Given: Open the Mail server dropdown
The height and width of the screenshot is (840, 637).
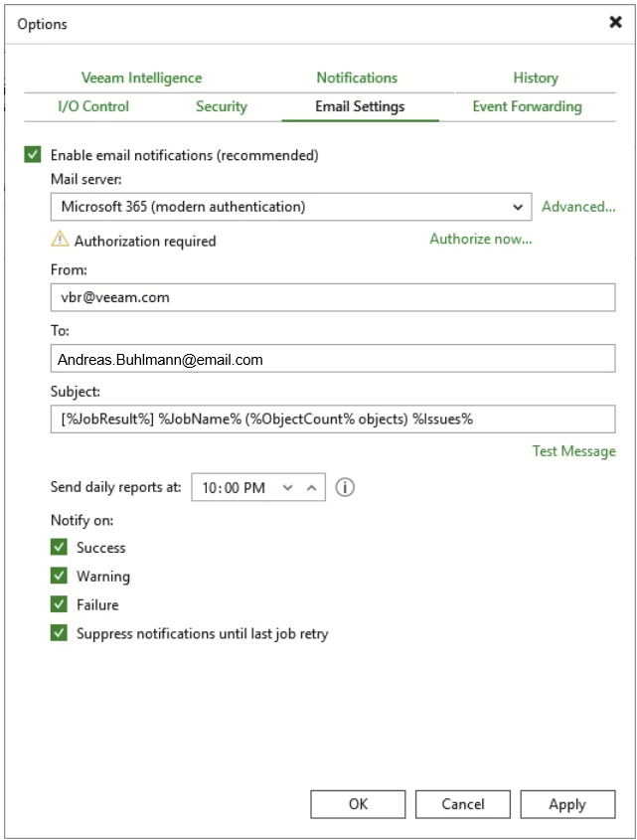Looking at the screenshot, I should 517,207.
